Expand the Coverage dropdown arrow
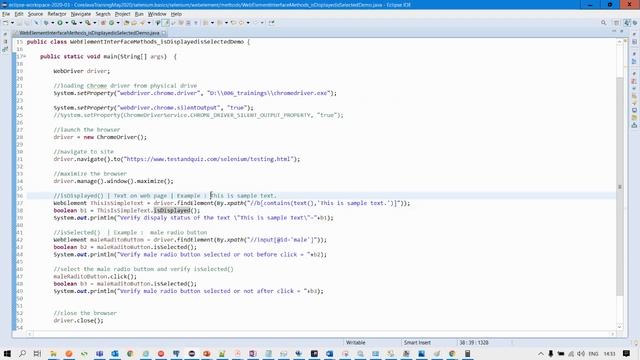Image resolution: width=640 pixels, height=360 pixels. point(80,23)
